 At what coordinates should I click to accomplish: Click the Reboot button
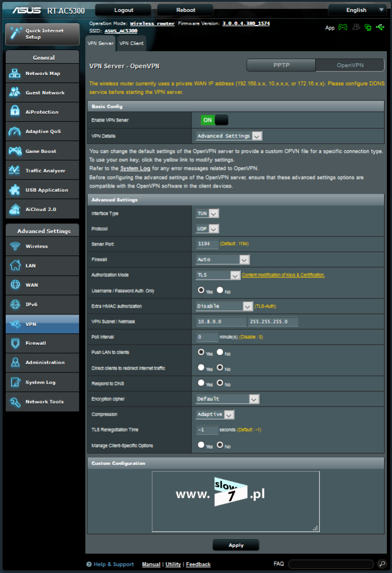click(x=186, y=10)
